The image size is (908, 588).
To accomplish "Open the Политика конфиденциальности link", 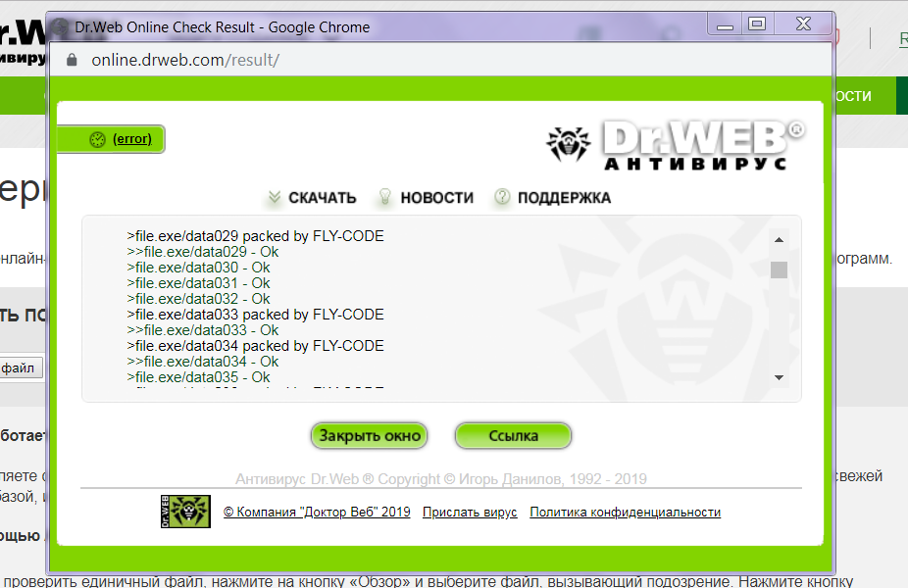I will click(625, 513).
